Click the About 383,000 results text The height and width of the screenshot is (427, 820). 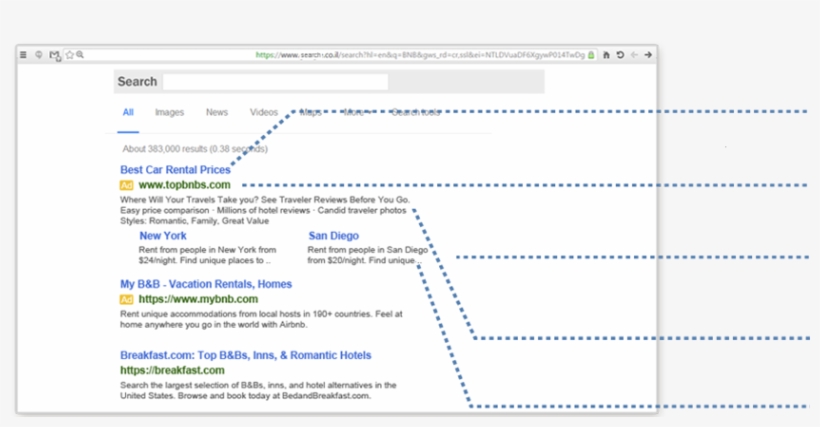point(195,149)
